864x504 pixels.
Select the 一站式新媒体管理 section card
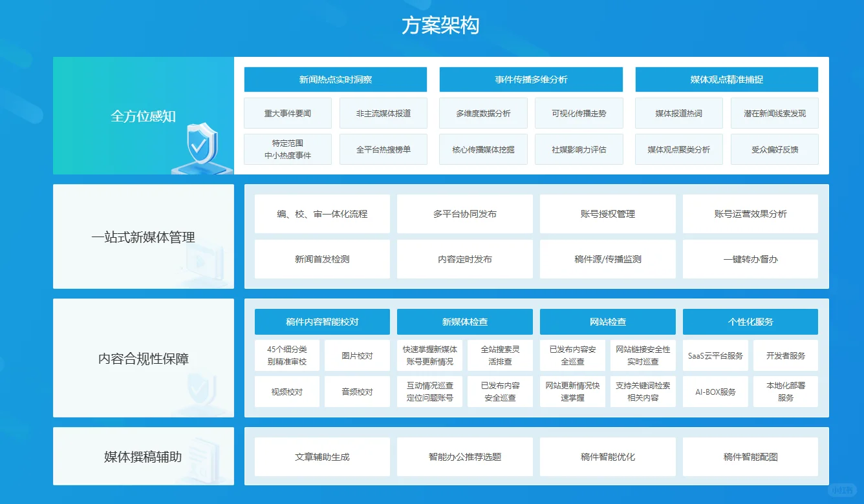pyautogui.click(x=144, y=236)
